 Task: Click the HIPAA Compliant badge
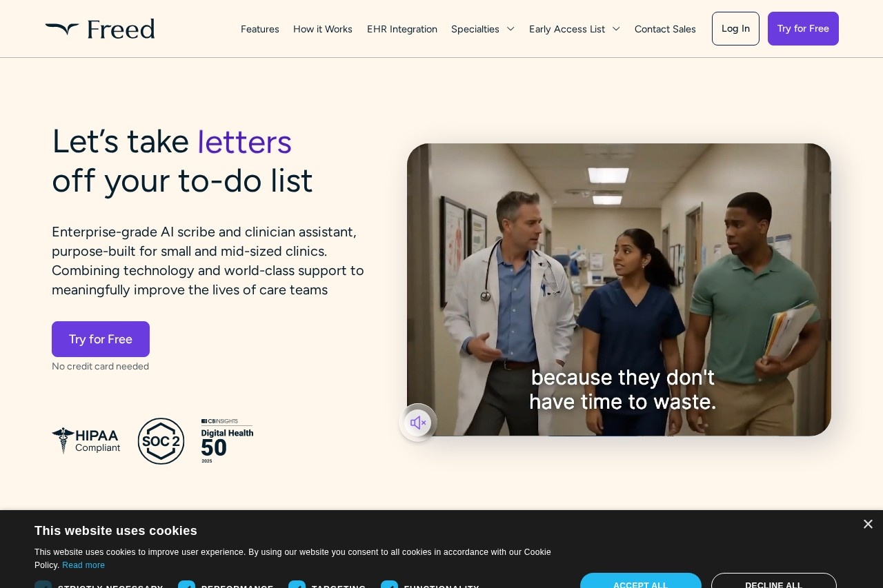coord(86,440)
